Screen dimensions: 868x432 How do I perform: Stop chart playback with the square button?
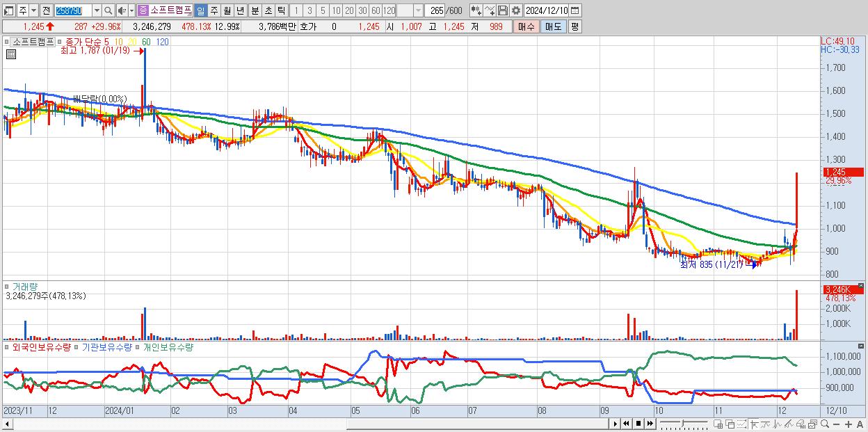coord(638,424)
